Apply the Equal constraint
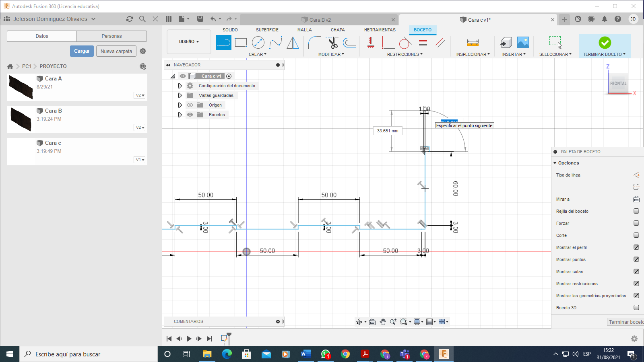Image resolution: width=644 pixels, height=362 pixels. click(x=423, y=43)
